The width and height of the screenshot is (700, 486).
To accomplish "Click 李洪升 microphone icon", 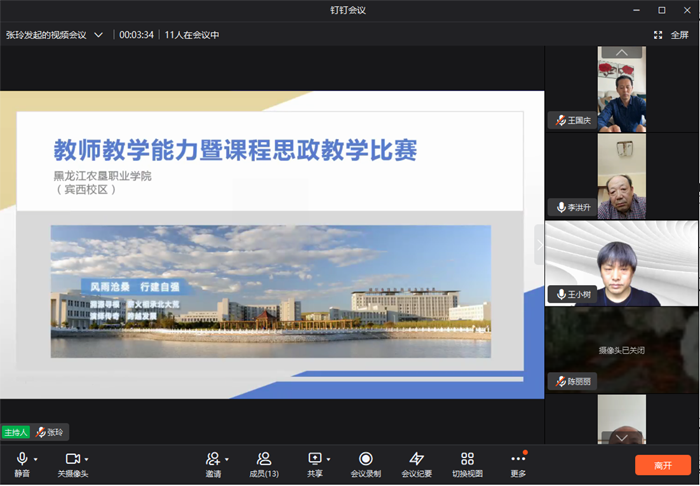I will [561, 208].
